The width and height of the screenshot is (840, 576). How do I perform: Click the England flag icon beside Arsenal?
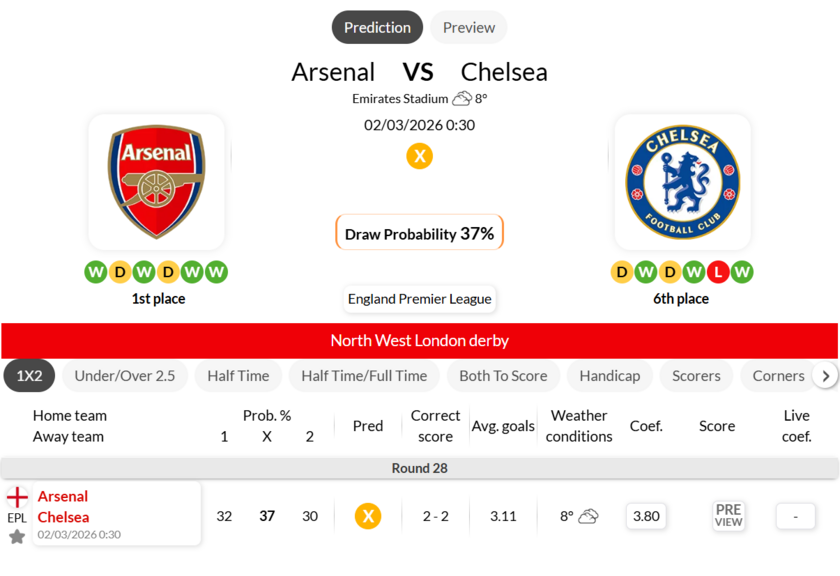tap(17, 497)
